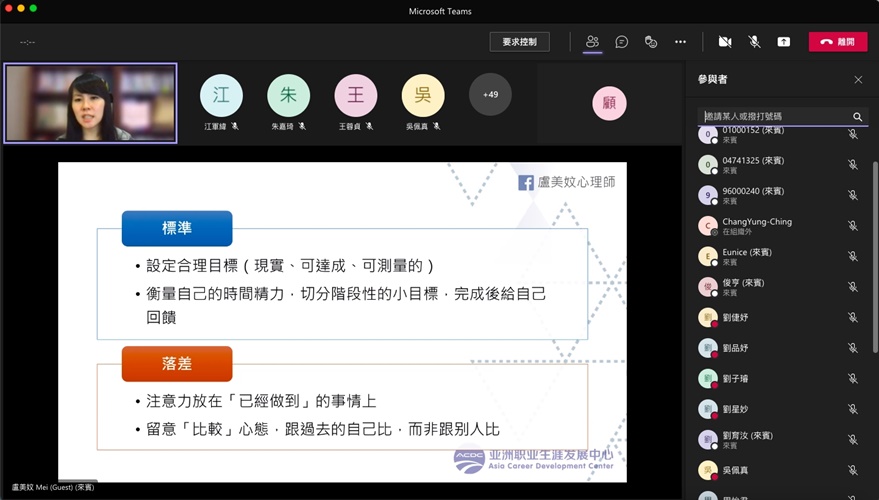Click muted mic icon beside ChangYung-Ching
The height and width of the screenshot is (500, 879).
click(852, 226)
